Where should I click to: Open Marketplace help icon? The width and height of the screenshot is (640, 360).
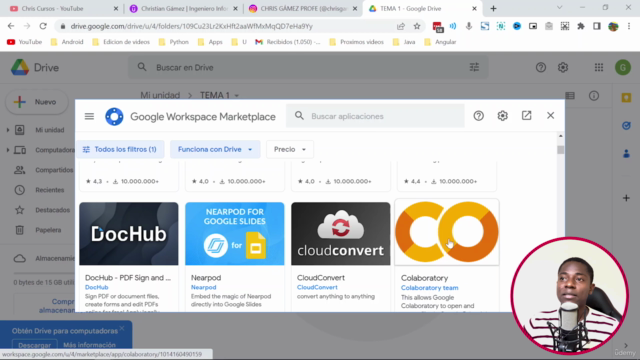pyautogui.click(x=478, y=116)
